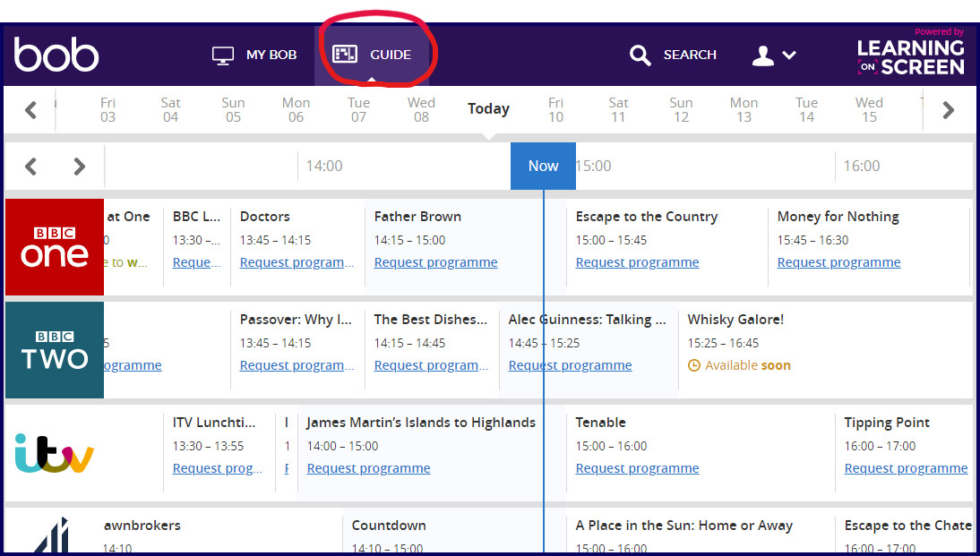The image size is (980, 556).
Task: Select the ITV channel logo
Action: click(x=54, y=453)
